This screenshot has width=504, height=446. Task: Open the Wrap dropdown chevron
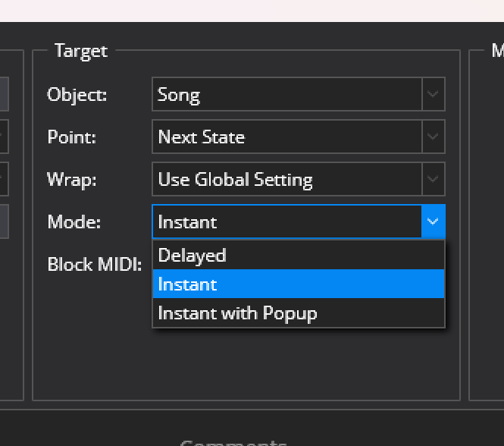[433, 179]
